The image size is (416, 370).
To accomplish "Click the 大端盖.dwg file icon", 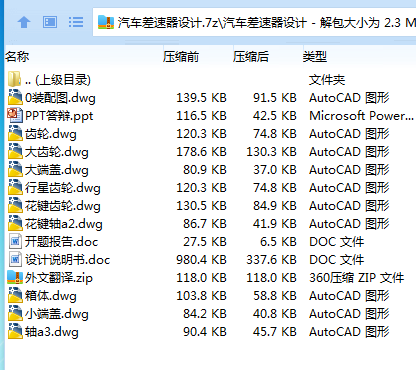I will pyautogui.click(x=15, y=169).
